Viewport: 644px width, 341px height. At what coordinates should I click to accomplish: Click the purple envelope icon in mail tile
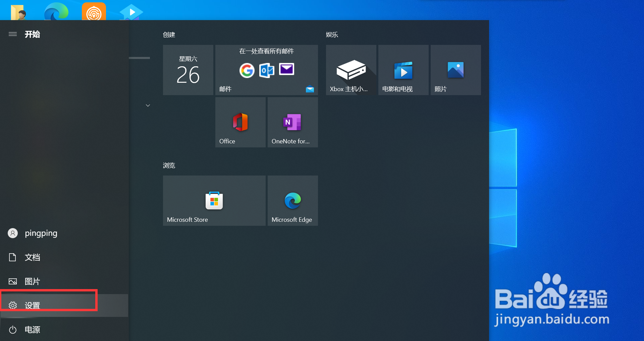pos(287,69)
